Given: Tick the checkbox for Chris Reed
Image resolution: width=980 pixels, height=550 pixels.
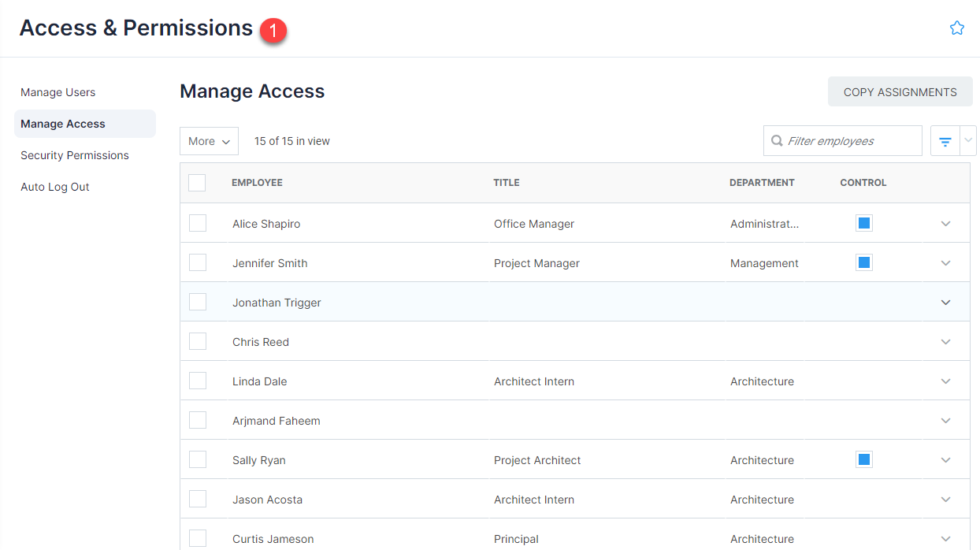Looking at the screenshot, I should [x=197, y=341].
